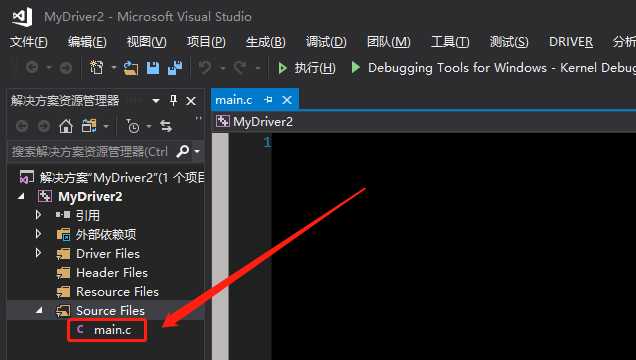Collapse the MyDriver2 project node
The image size is (636, 360).
click(21, 197)
